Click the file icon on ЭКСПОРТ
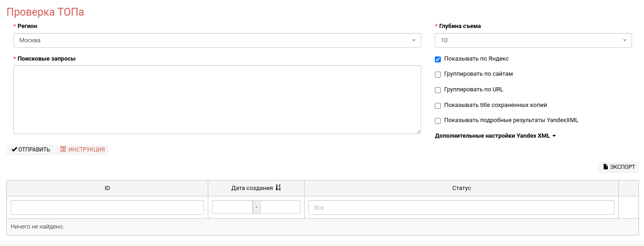The height and width of the screenshot is (246, 644). pyautogui.click(x=605, y=167)
